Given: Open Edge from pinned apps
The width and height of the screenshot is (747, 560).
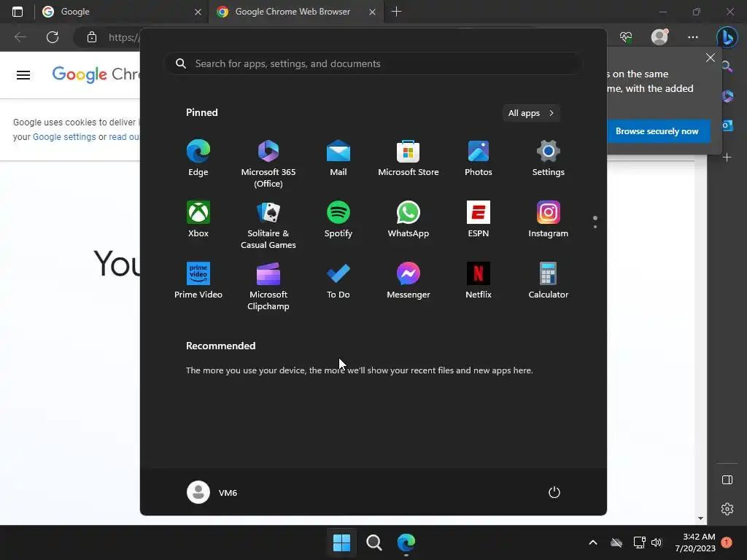Looking at the screenshot, I should pos(198,158).
